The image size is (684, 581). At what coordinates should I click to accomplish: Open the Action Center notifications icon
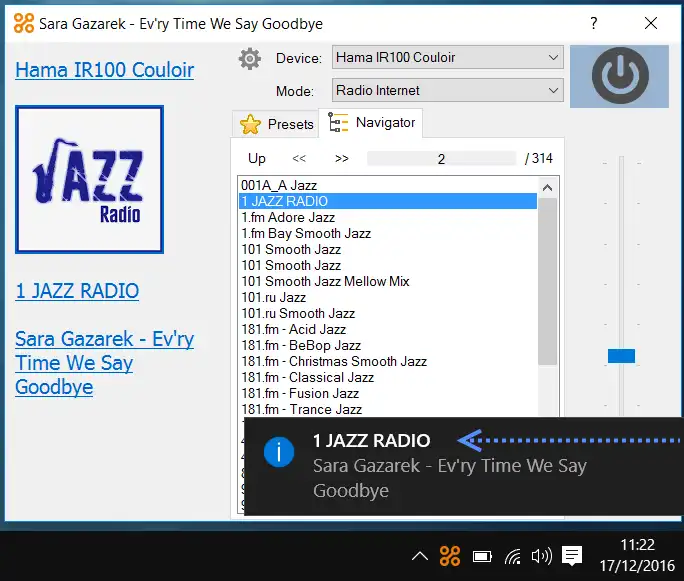point(572,556)
